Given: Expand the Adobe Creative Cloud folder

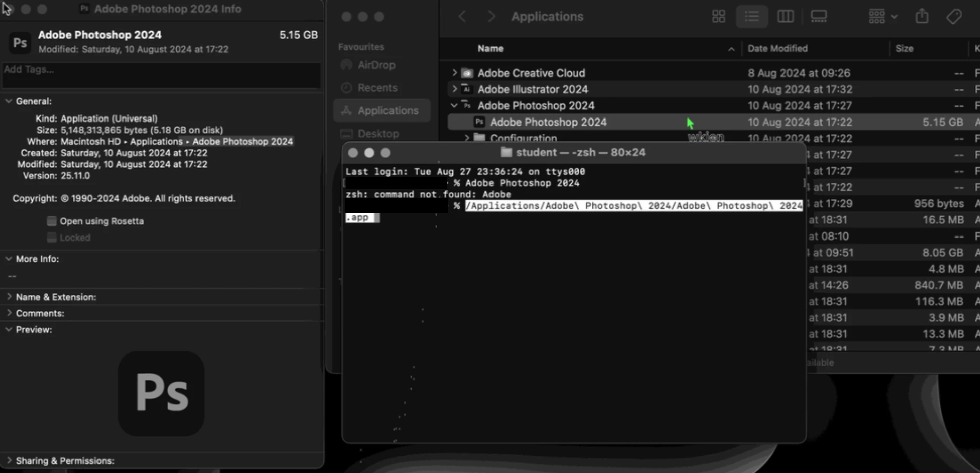Looking at the screenshot, I should pos(454,73).
